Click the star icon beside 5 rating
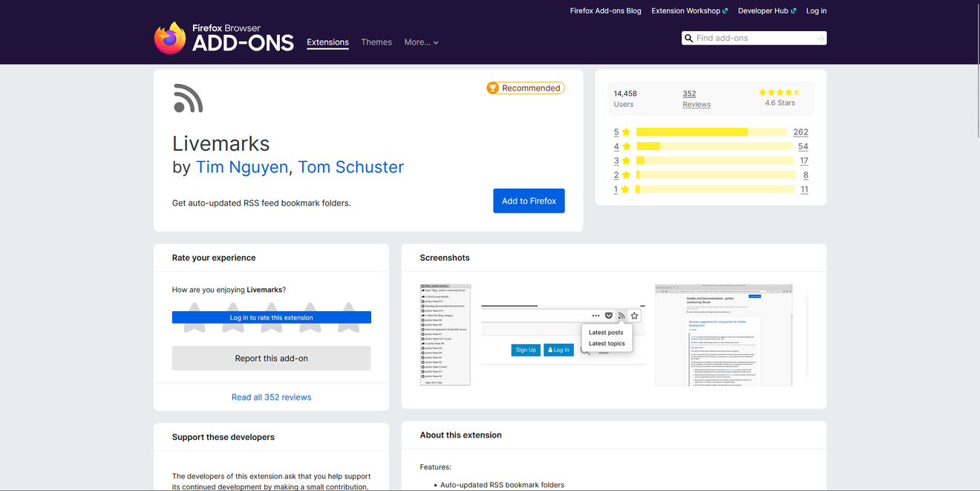The image size is (980, 491). [626, 132]
